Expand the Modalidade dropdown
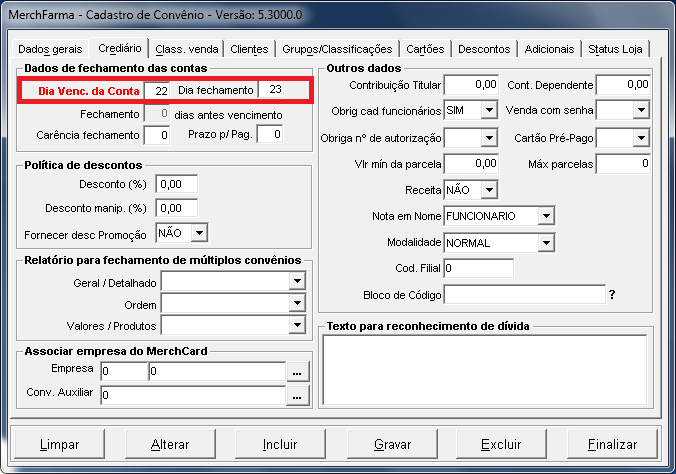676x474 pixels. [545, 242]
